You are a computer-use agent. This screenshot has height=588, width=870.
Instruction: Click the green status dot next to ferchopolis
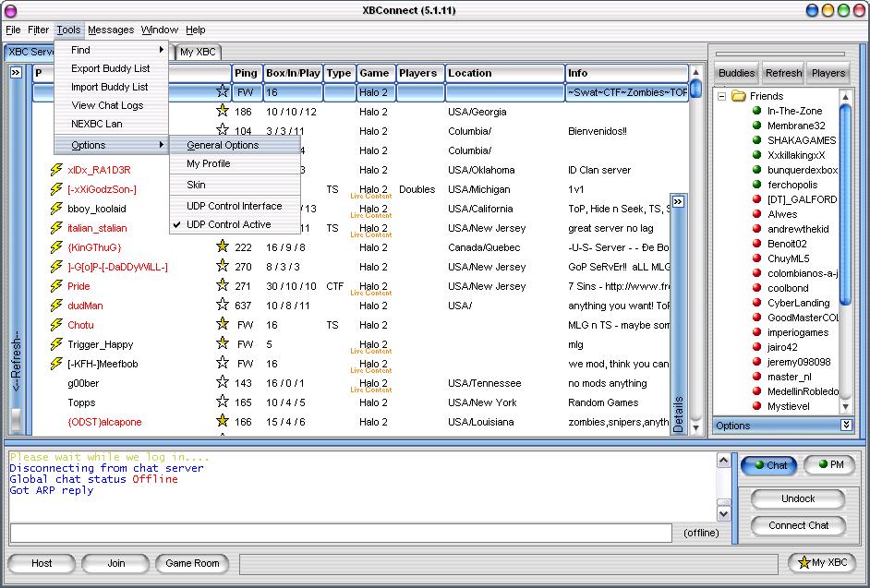click(x=756, y=185)
